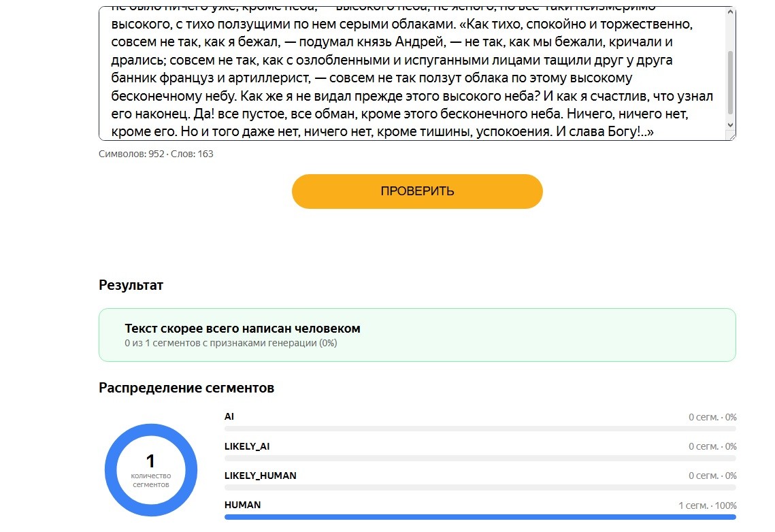Click the AI row '0 сегм. · 0%' value
775x532 pixels.
click(712, 417)
